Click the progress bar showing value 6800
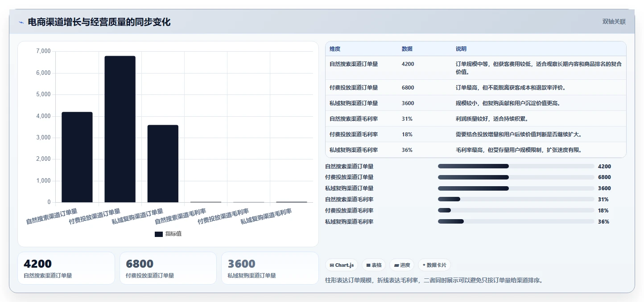Image resolution: width=644 pixels, height=302 pixels. 516,177
